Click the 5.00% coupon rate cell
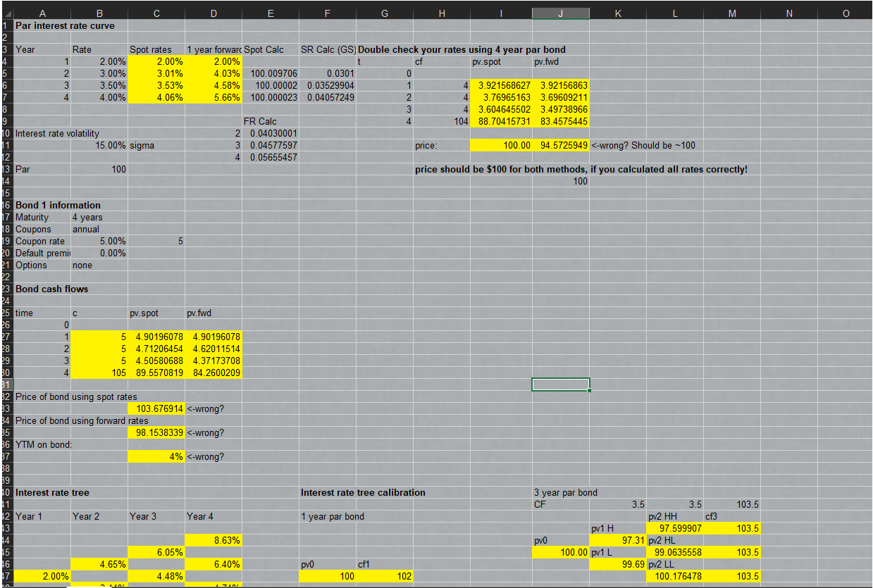 [x=99, y=241]
